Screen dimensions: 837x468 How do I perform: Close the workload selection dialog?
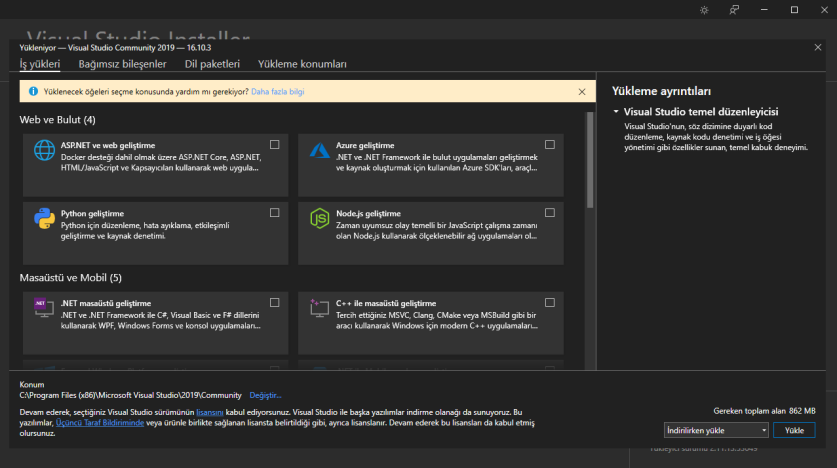tap(818, 47)
